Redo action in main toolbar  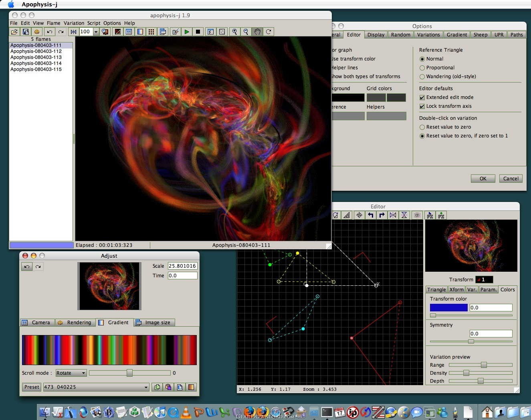pos(61,32)
